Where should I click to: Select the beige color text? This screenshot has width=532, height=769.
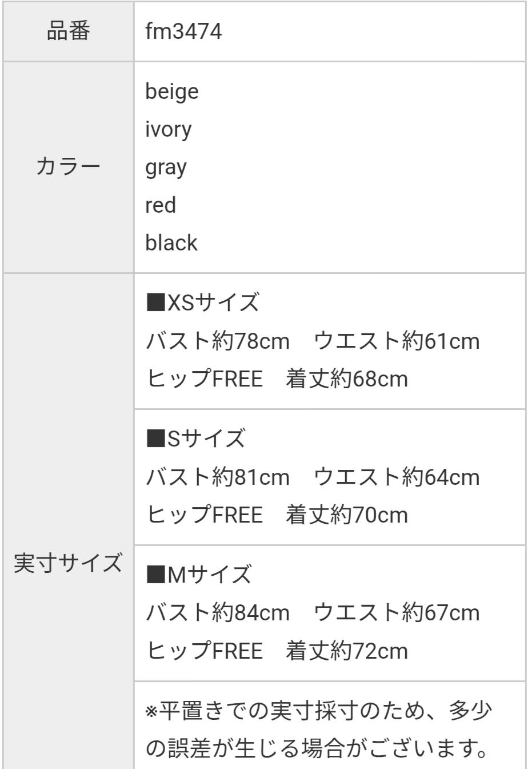click(x=172, y=91)
